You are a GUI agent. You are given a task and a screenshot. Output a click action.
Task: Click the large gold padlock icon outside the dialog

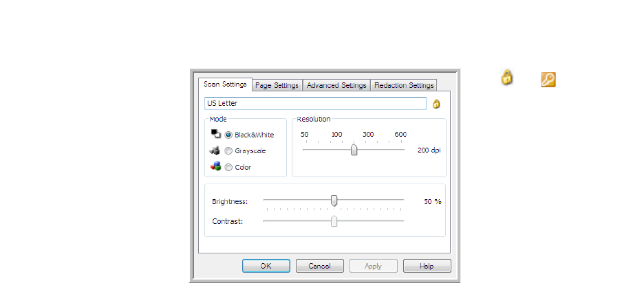507,78
